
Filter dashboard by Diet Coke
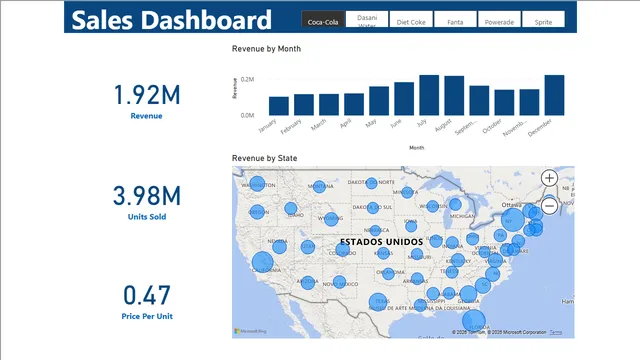(411, 19)
